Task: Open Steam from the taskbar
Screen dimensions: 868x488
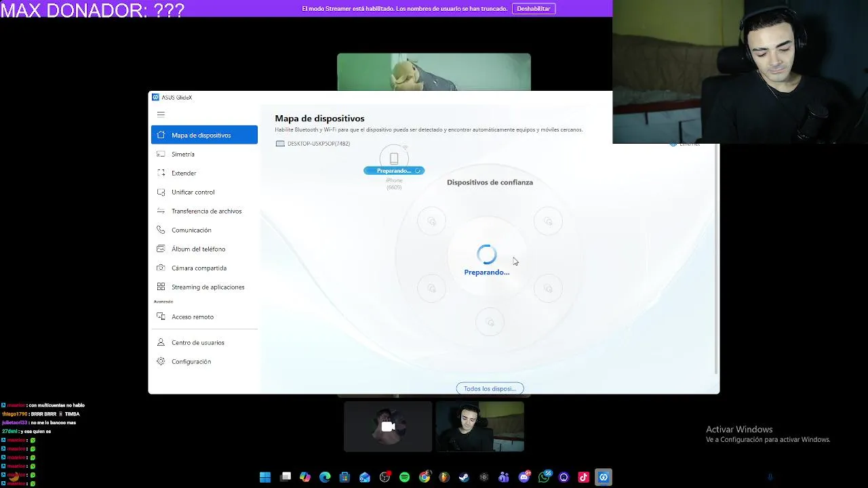Action: point(464,477)
